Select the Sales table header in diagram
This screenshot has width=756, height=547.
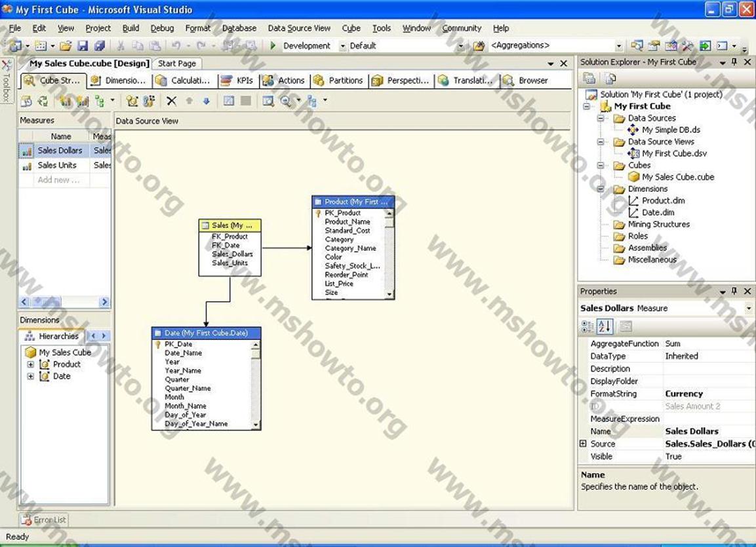tap(230, 225)
